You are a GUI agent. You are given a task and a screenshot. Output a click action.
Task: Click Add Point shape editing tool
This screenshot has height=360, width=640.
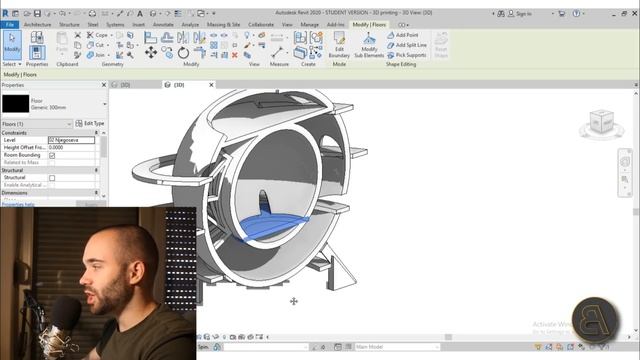coord(402,35)
